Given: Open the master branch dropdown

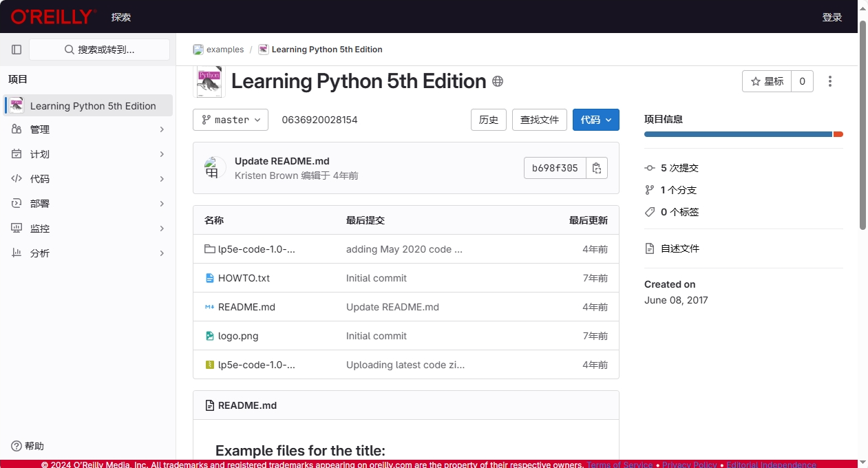Looking at the screenshot, I should (231, 120).
